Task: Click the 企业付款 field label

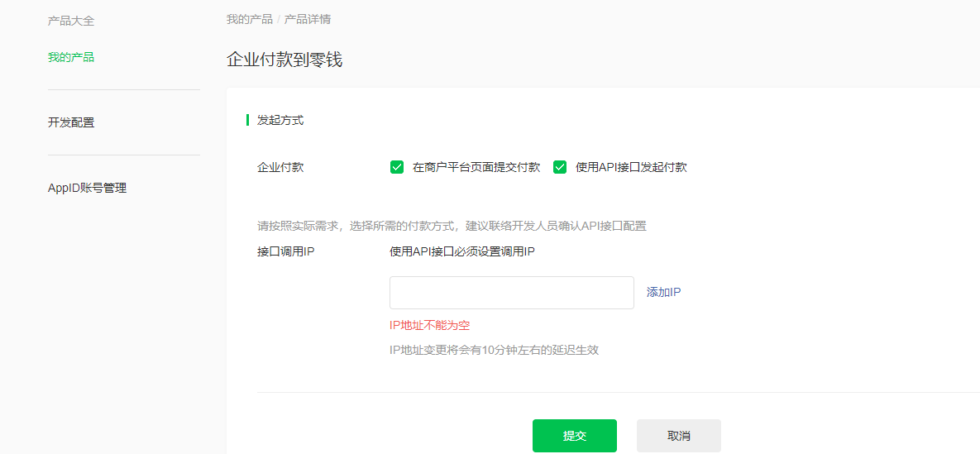Action: point(280,168)
